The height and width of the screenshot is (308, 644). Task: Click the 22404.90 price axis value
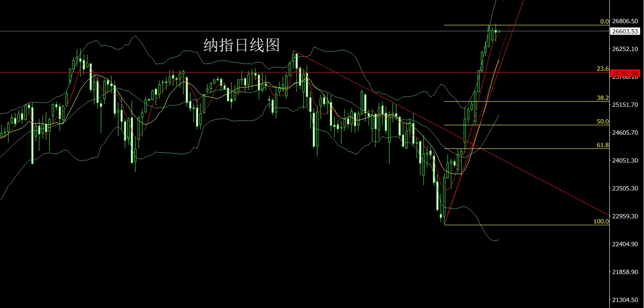[625, 244]
